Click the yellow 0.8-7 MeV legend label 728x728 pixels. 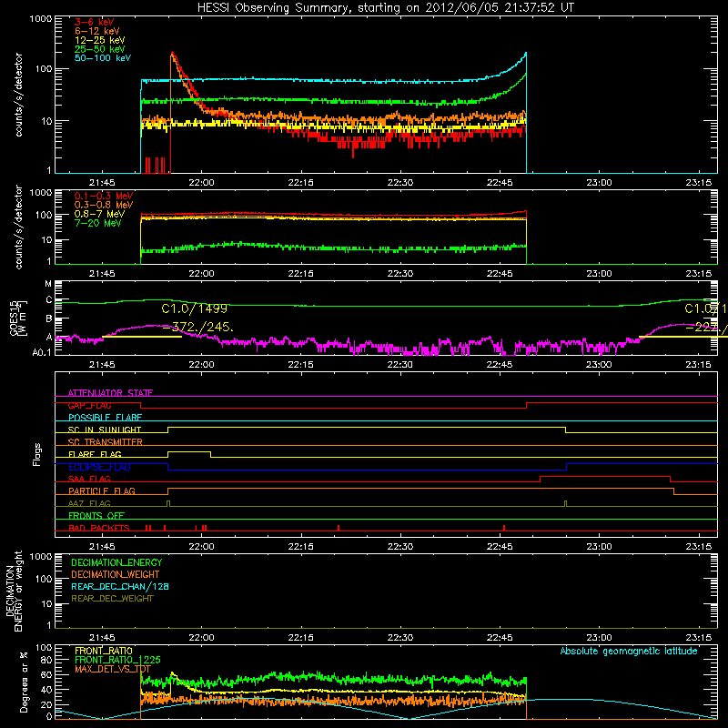[99, 214]
